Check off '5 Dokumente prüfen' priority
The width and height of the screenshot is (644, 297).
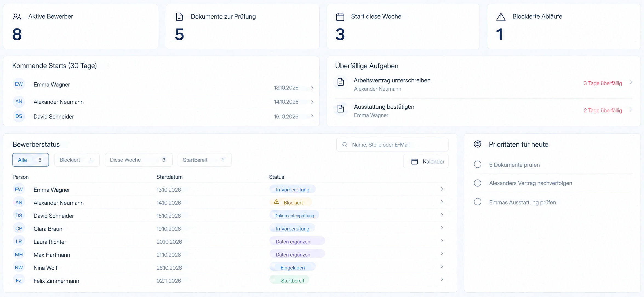pos(477,165)
